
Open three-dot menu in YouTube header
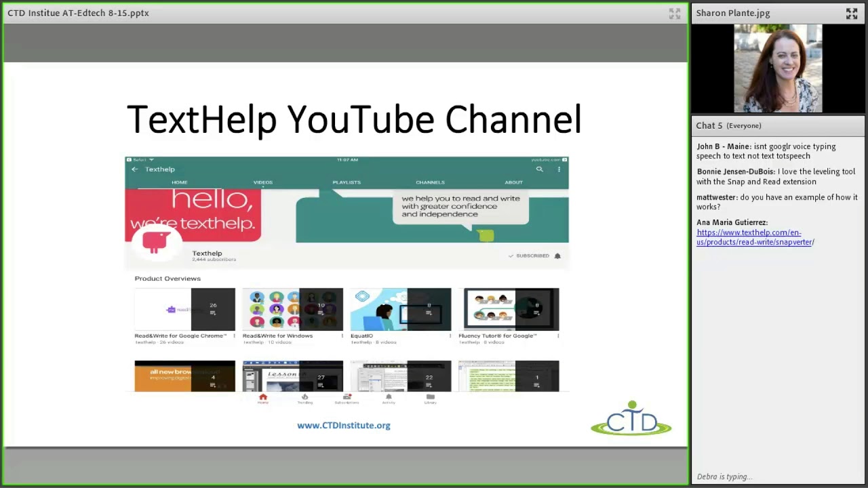point(559,169)
